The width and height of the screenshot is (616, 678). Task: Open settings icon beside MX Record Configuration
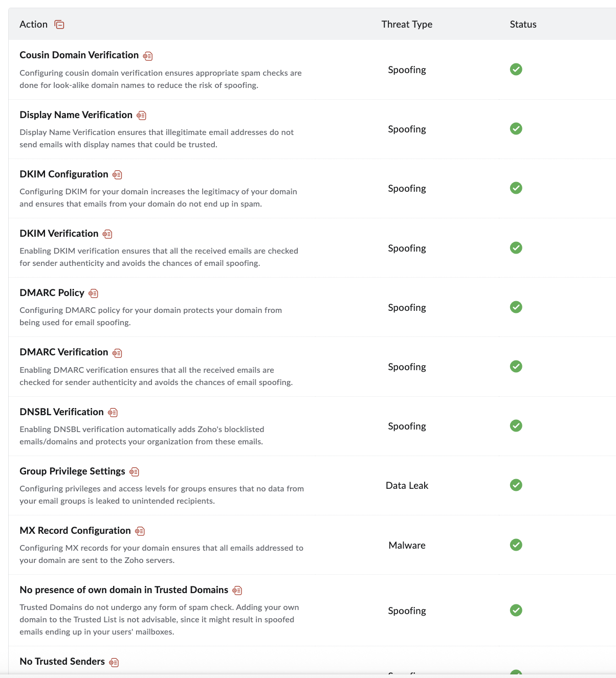(140, 531)
